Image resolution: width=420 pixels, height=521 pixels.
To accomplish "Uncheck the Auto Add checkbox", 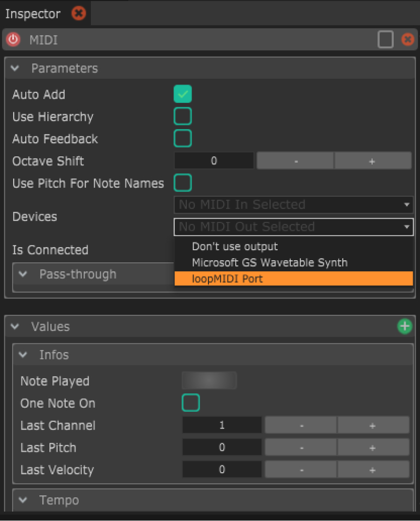I will 183,94.
